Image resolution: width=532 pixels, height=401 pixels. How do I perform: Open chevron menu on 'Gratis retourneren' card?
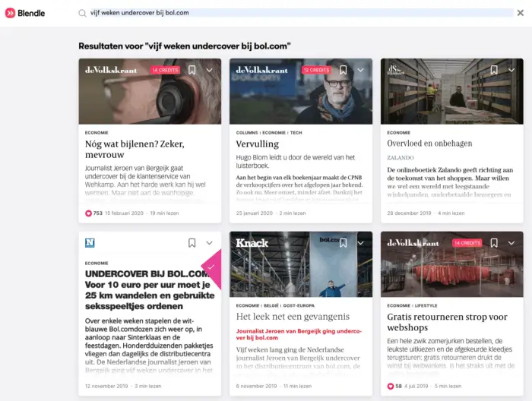[x=511, y=243]
